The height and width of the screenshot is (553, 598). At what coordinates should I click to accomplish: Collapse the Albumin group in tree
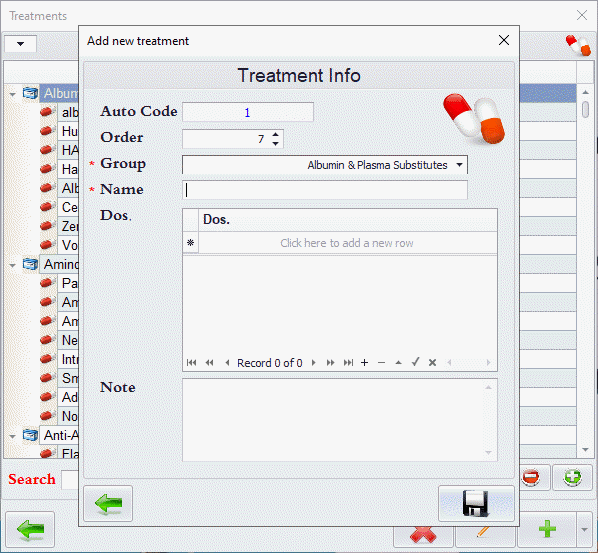(x=13, y=94)
